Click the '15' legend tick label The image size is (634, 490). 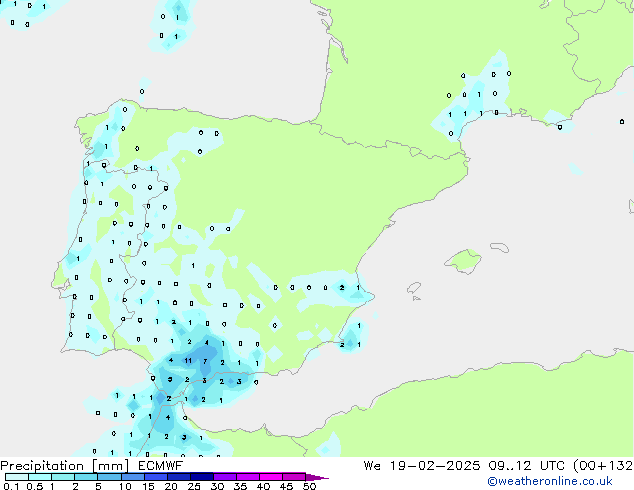coord(148,486)
